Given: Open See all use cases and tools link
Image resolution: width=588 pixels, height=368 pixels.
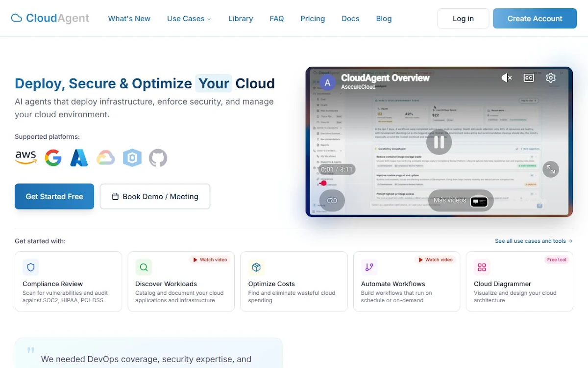Looking at the screenshot, I should (x=534, y=241).
